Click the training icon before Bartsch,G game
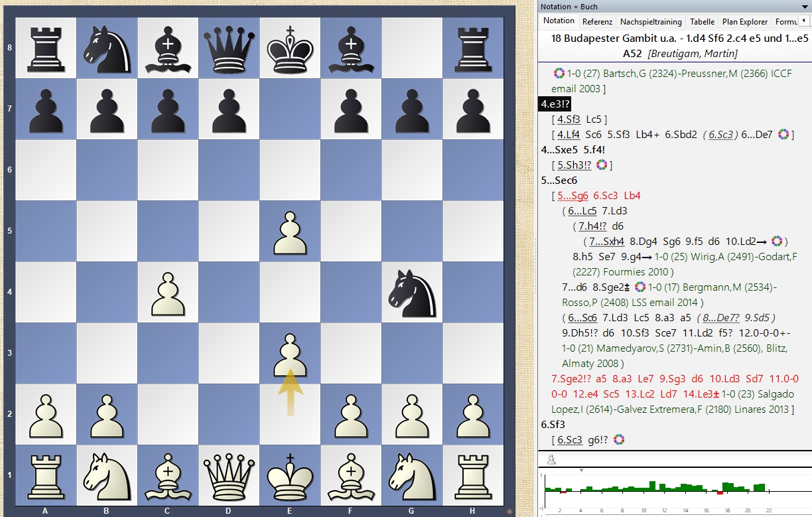Viewport: 812px width, 517px height. pyautogui.click(x=559, y=74)
